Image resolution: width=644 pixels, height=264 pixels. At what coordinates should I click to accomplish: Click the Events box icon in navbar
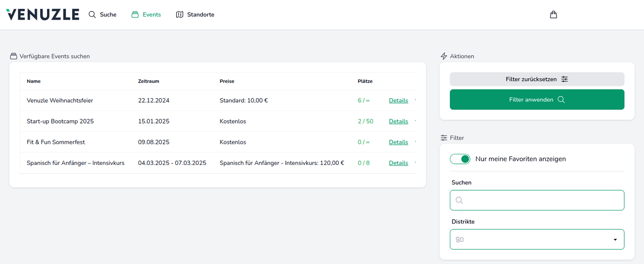(135, 15)
